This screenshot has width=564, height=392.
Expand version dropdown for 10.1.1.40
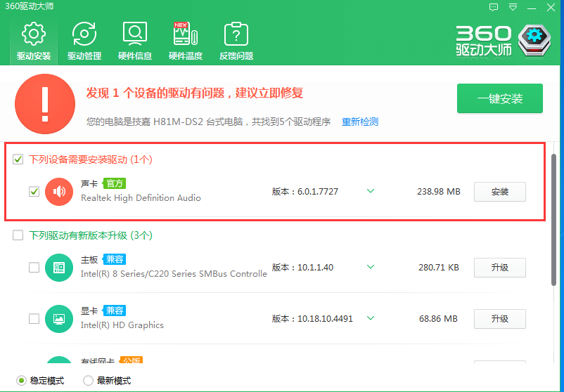point(371,267)
